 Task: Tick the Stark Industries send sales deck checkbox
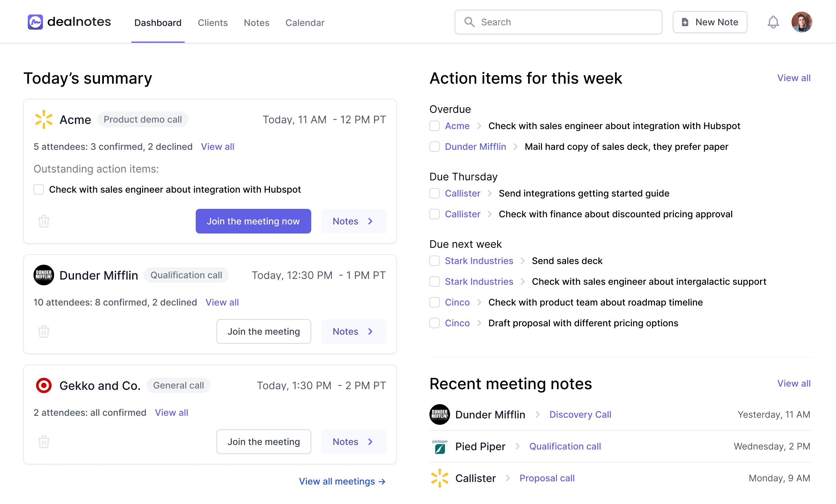pos(434,261)
